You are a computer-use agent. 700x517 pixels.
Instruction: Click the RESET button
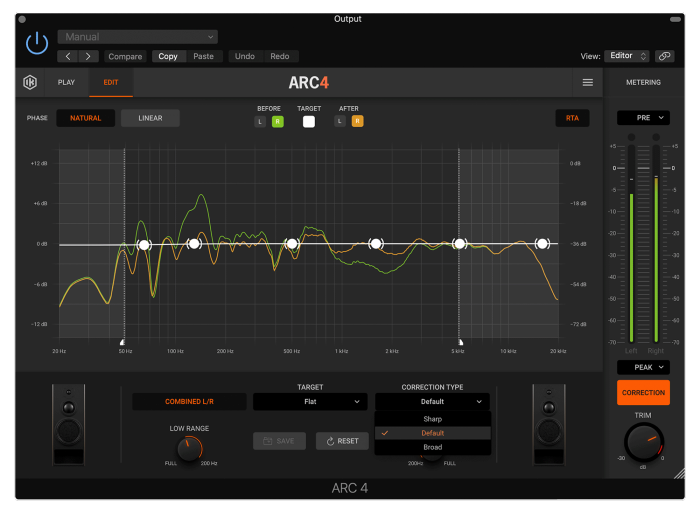(342, 441)
